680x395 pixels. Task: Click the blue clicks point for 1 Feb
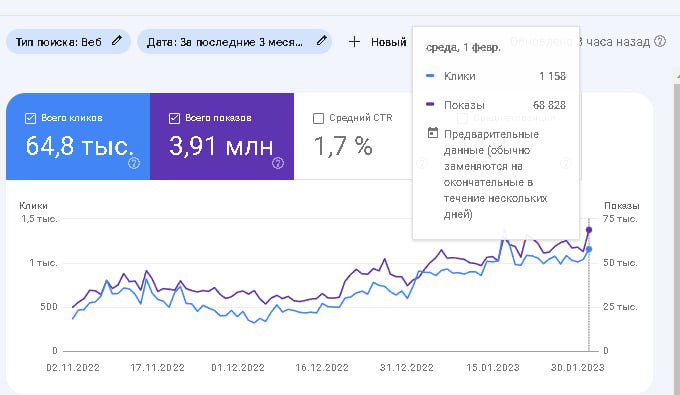tap(589, 249)
